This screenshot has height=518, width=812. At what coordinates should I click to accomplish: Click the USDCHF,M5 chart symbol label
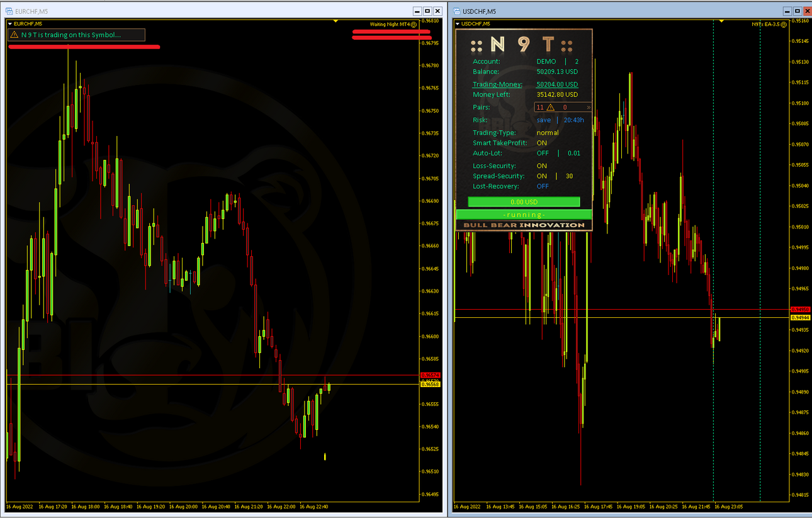(x=475, y=24)
